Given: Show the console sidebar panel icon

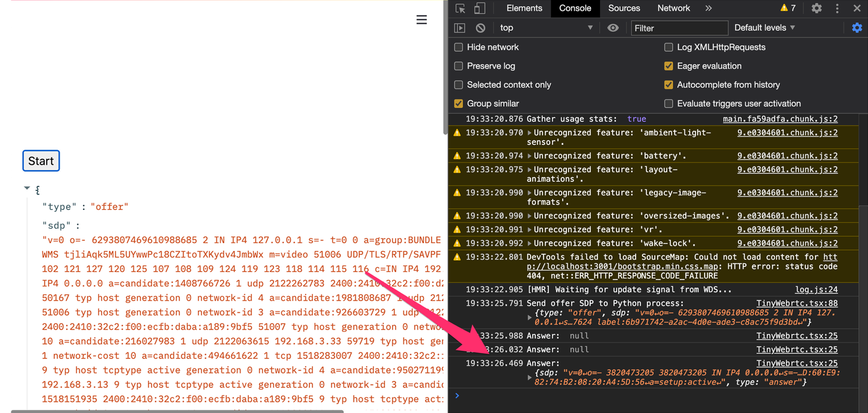Looking at the screenshot, I should [460, 28].
